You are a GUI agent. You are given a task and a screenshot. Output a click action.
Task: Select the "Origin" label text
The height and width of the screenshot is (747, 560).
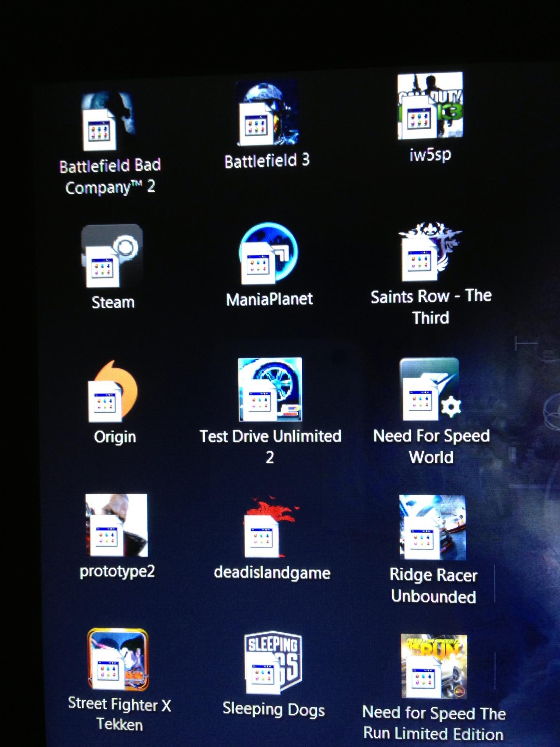(x=115, y=437)
